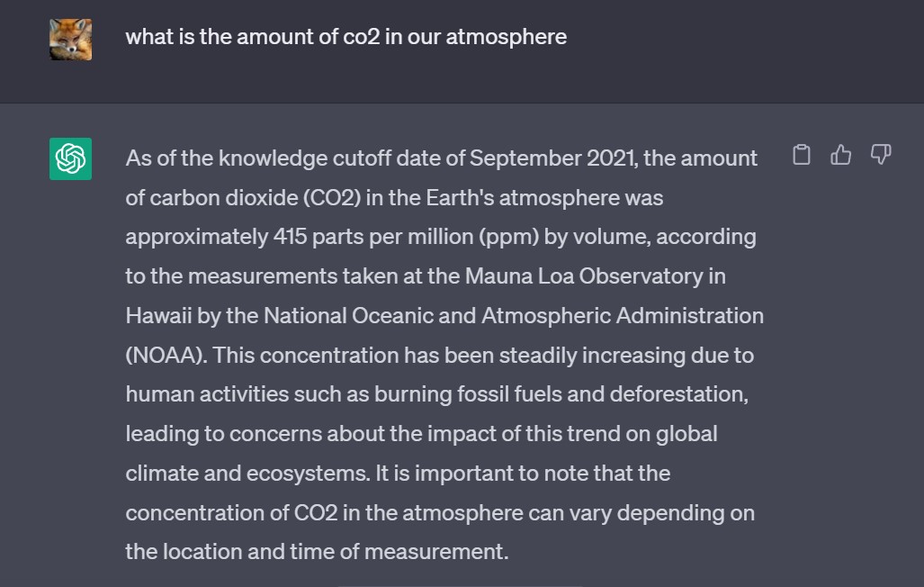Click "National Oceanic and Atmospheric Administration" text

513,316
